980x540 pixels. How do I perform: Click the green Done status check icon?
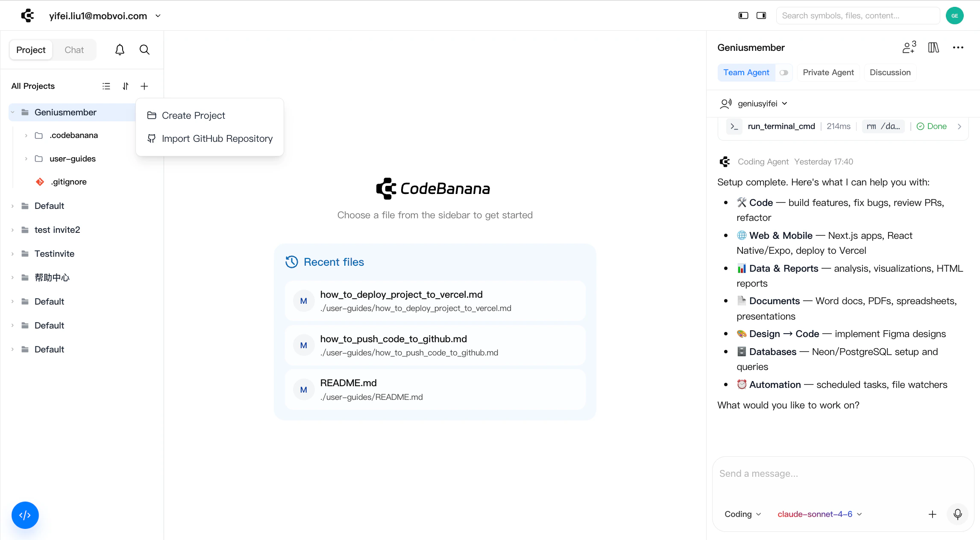(x=921, y=126)
